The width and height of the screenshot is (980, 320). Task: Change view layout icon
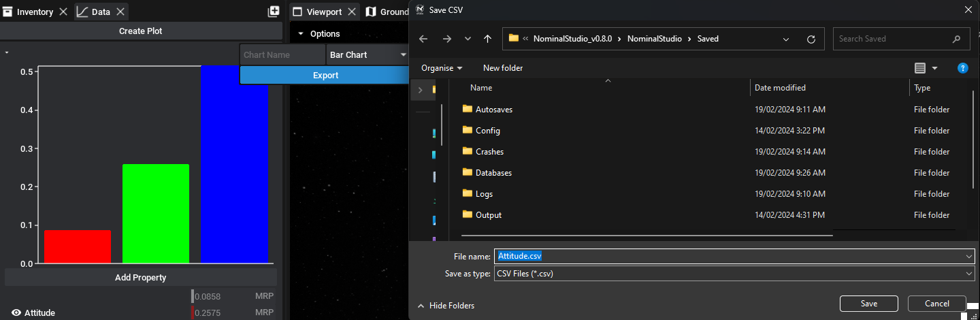(920, 68)
